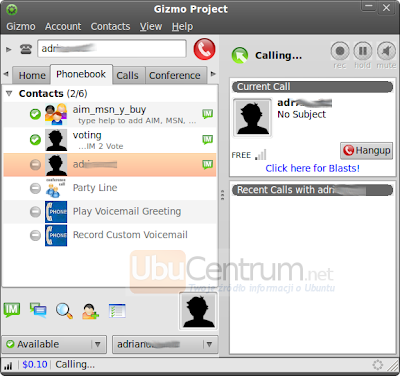Open the Contacts menu
The image size is (400, 376).
coord(110,27)
